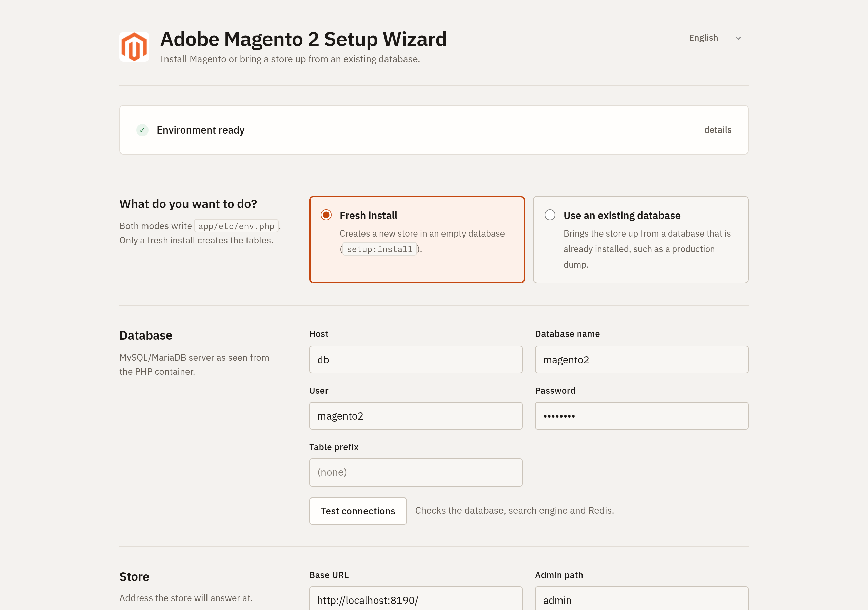Click the Database name input field
The height and width of the screenshot is (610, 868).
coord(642,360)
